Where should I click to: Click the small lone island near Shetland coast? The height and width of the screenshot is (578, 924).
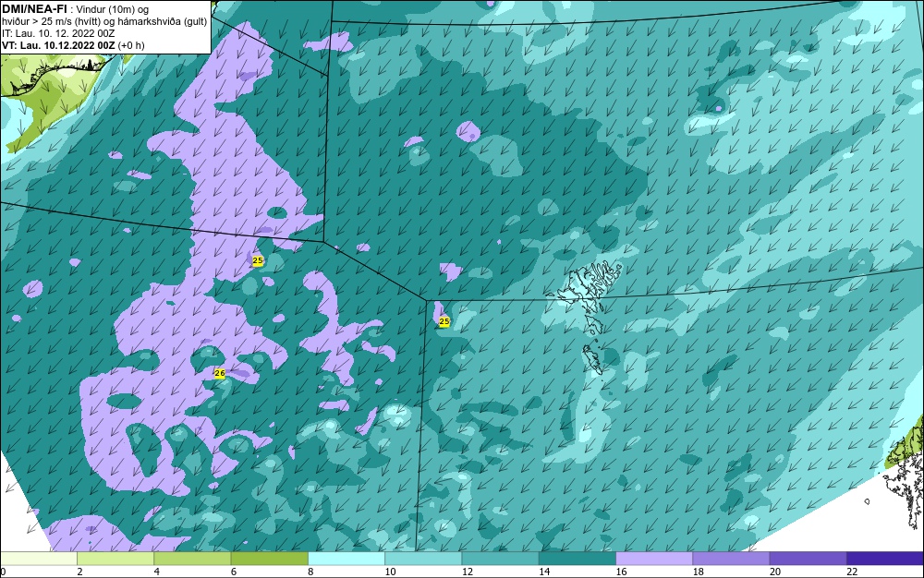[x=867, y=501]
